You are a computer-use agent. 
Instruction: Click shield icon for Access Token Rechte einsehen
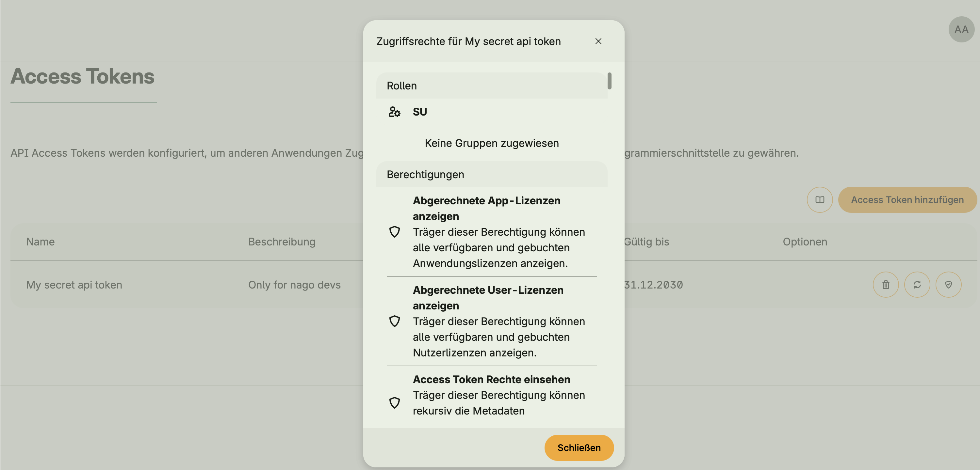[394, 402]
